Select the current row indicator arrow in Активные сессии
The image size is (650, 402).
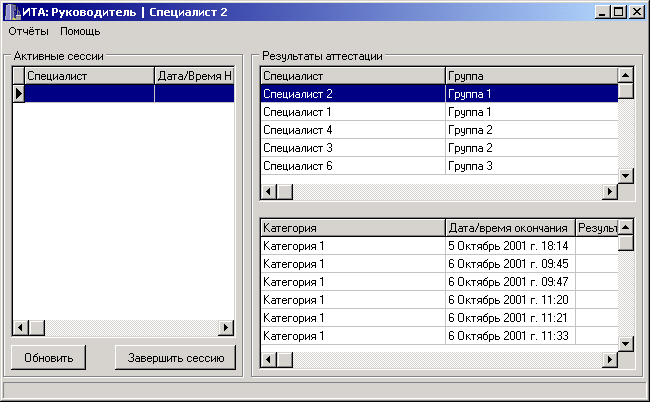tap(19, 94)
